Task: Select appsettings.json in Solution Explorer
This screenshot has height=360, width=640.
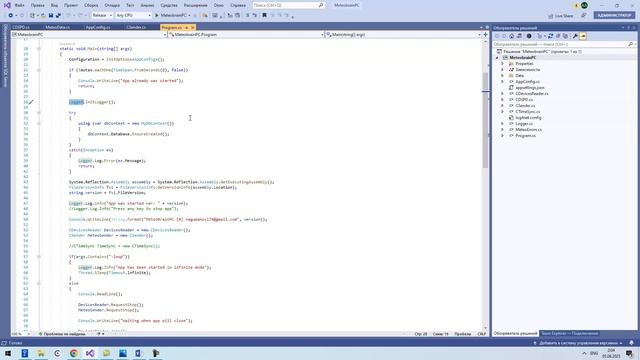Action: (x=529, y=88)
